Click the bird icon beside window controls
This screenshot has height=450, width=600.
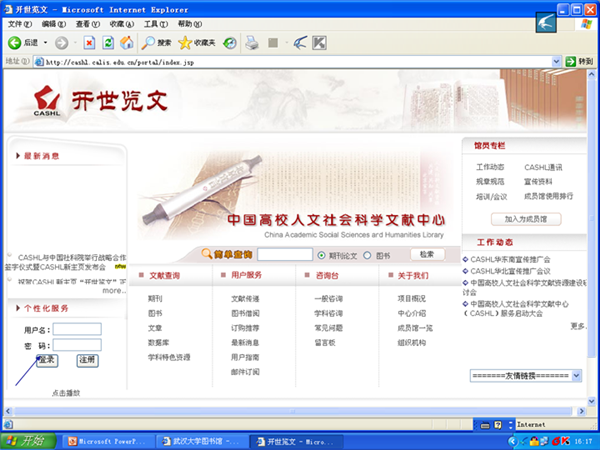[546, 23]
